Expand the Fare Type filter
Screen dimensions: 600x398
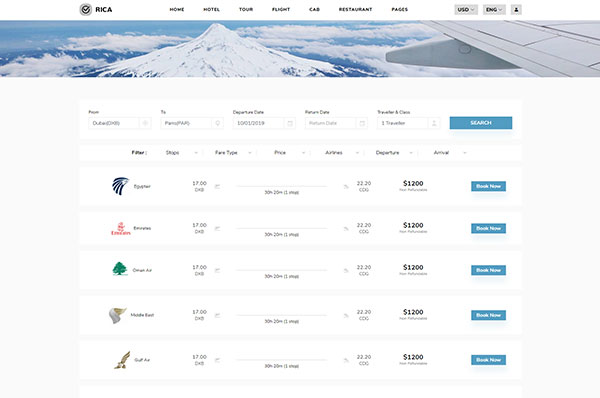point(233,153)
